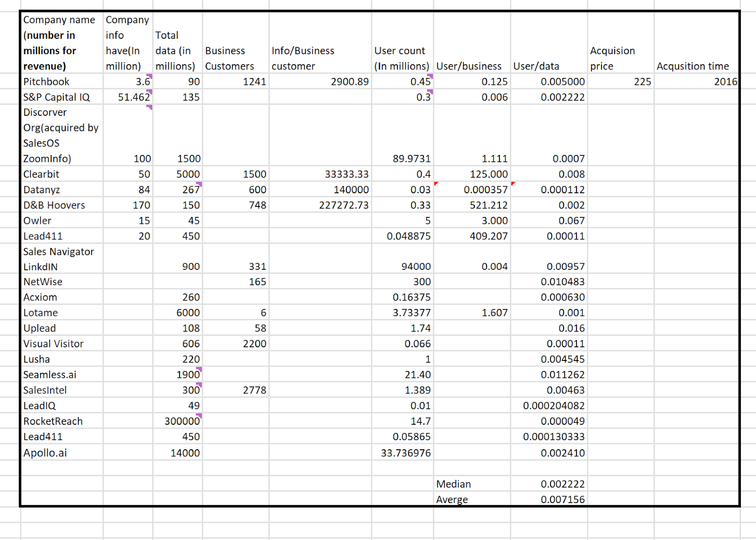Screen dimensions: 756x540
Task: Click the Median label cell
Action: click(x=472, y=484)
